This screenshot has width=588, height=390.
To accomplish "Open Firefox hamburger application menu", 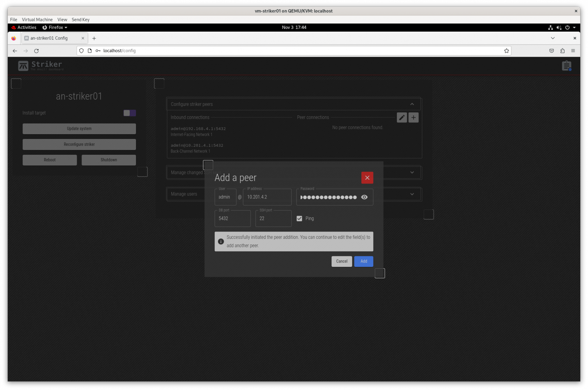I will pos(573,51).
